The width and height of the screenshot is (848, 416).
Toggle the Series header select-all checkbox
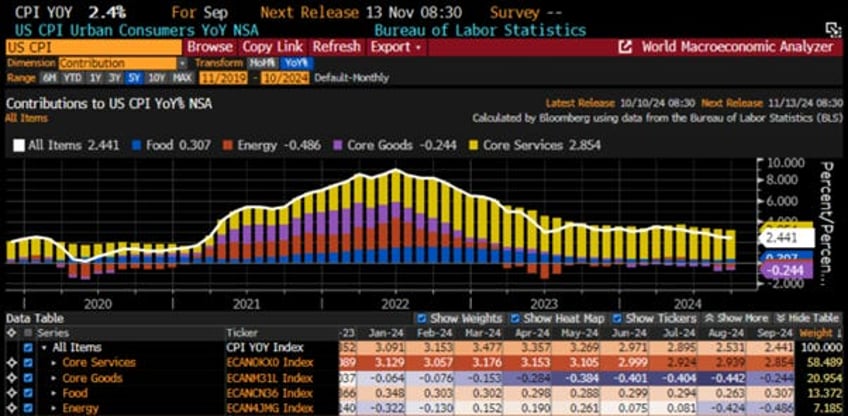[x=28, y=333]
